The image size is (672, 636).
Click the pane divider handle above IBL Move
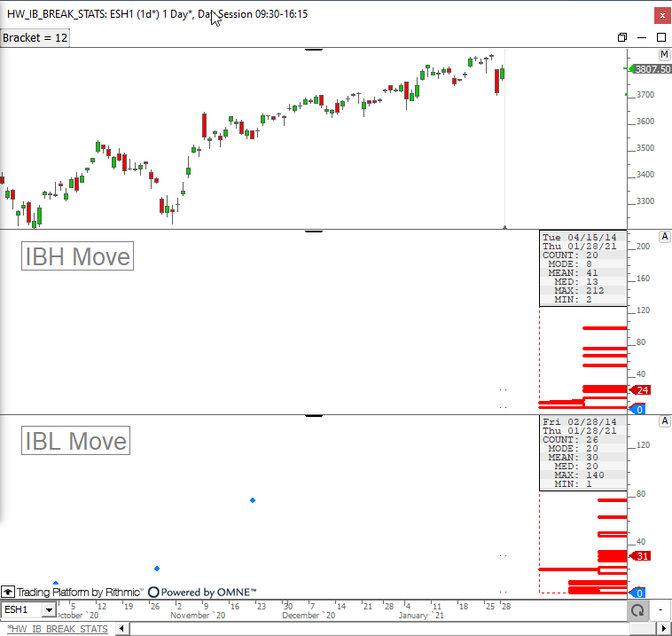(314, 414)
